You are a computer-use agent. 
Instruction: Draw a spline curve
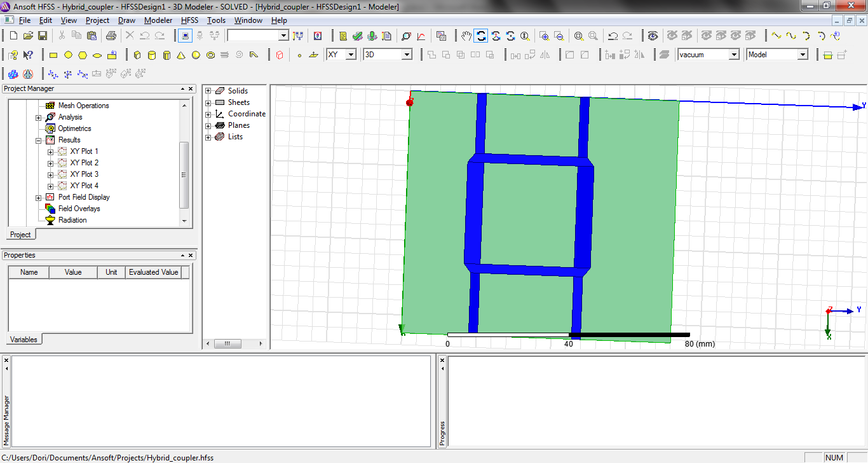[x=790, y=36]
